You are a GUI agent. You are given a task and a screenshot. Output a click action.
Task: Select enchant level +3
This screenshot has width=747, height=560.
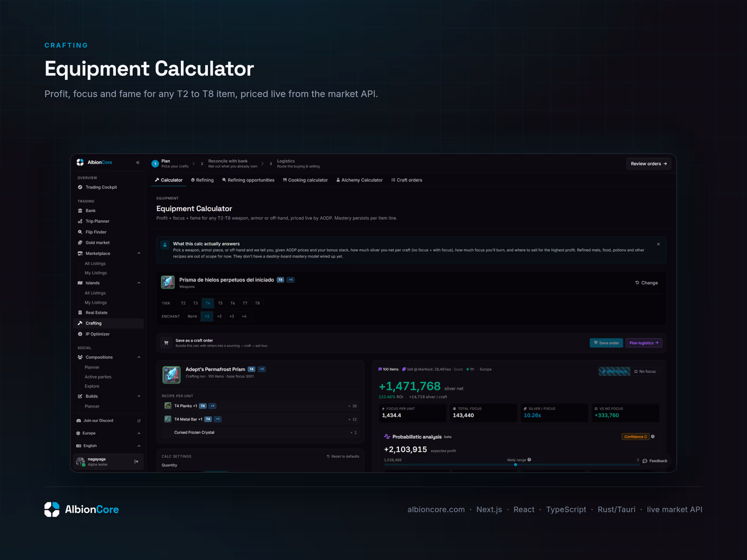232,316
